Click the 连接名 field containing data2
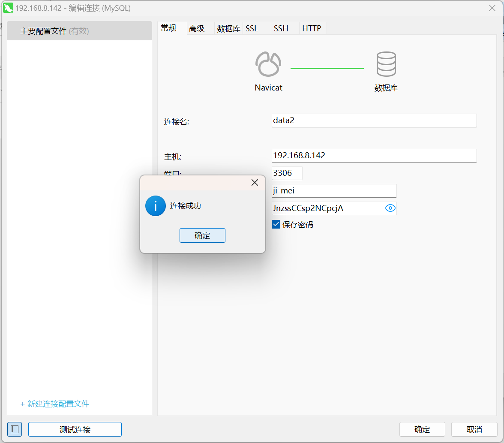This screenshot has width=504, height=443. point(374,121)
